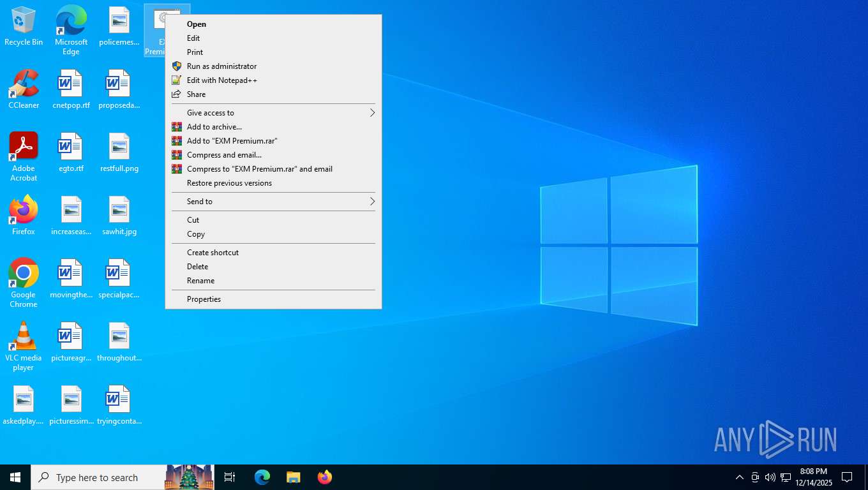Open the Adobe Acrobat shortcut
Image resolution: width=868 pixels, height=490 pixels.
point(24,156)
